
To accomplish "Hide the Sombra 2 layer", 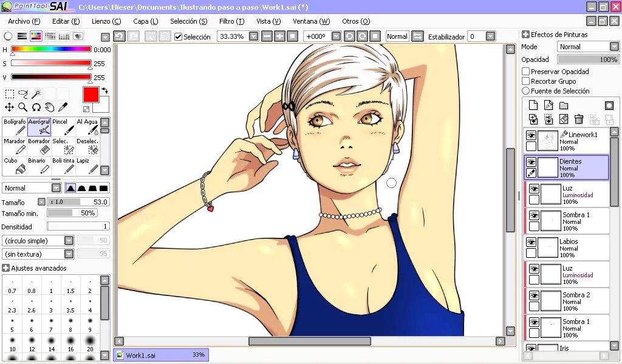I will point(535,295).
